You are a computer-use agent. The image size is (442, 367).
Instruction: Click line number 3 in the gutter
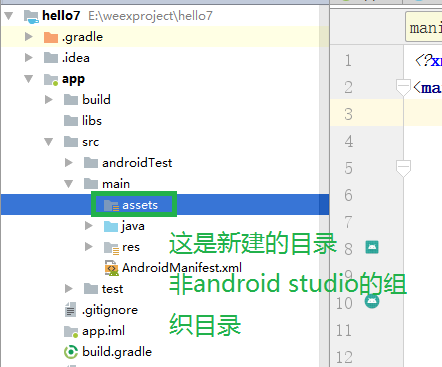[348, 114]
